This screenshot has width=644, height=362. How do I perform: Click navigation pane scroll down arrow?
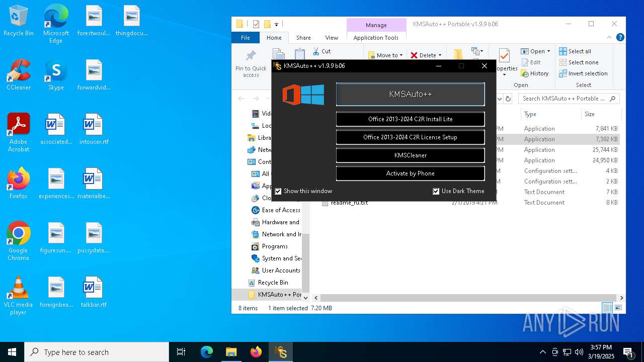coord(305,298)
